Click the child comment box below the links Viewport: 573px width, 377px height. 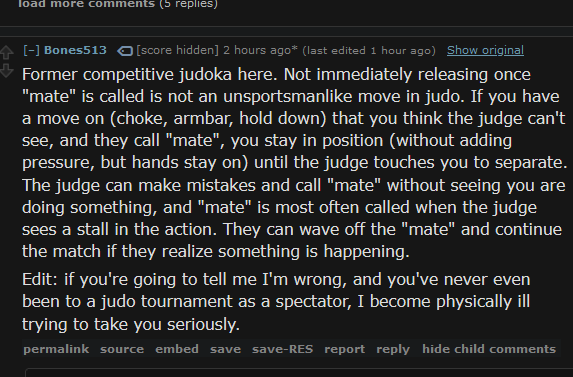point(299,373)
